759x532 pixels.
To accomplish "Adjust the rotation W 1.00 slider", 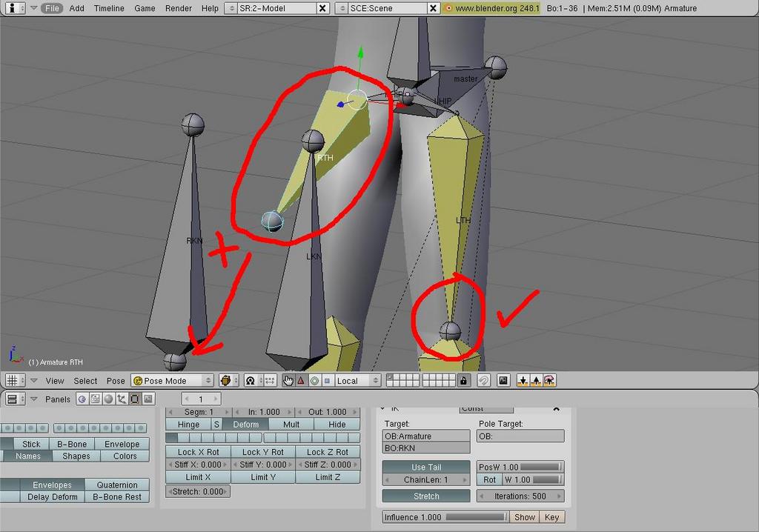I will pos(534,479).
